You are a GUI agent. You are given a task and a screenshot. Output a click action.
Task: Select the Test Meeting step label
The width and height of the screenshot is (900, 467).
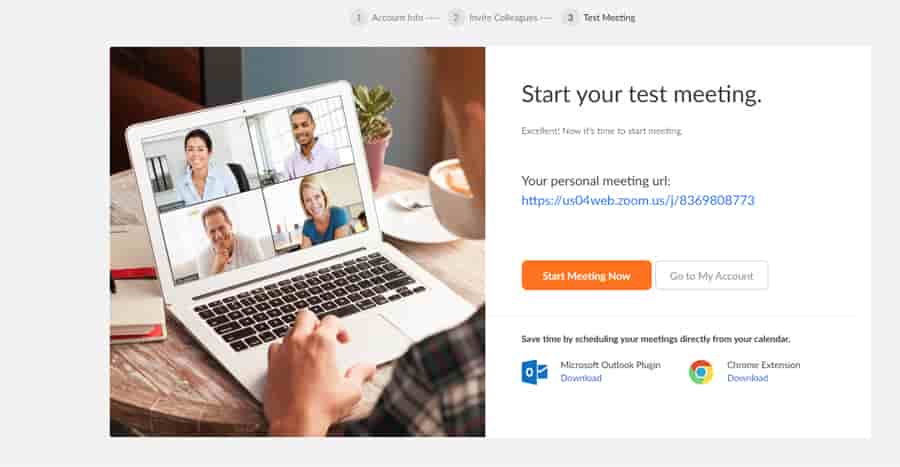[610, 18]
